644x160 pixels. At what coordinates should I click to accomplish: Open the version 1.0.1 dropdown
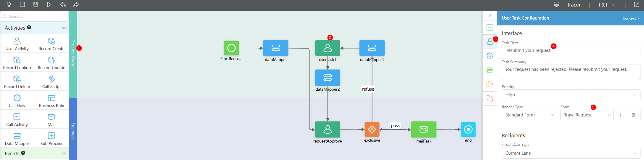pyautogui.click(x=607, y=5)
